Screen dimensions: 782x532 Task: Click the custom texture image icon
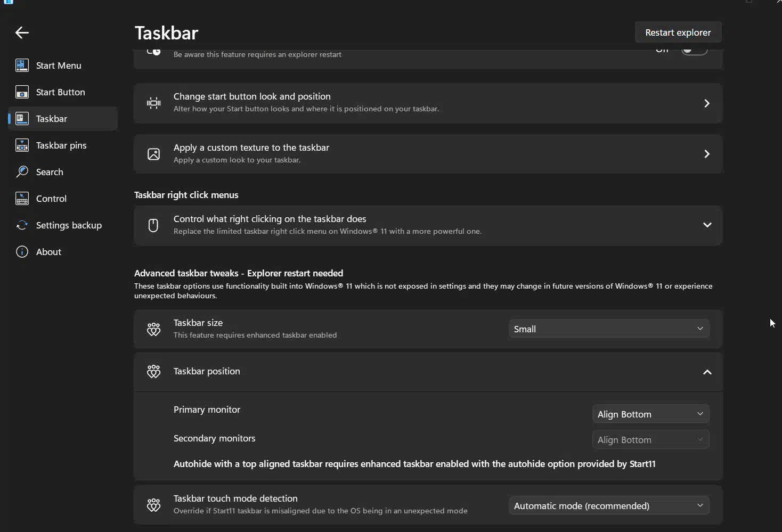(x=153, y=154)
